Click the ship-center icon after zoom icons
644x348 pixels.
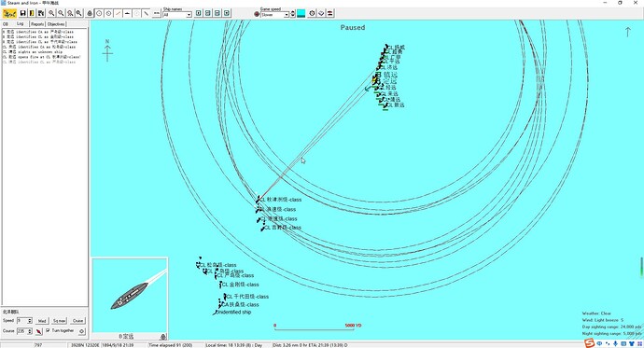coord(90,14)
